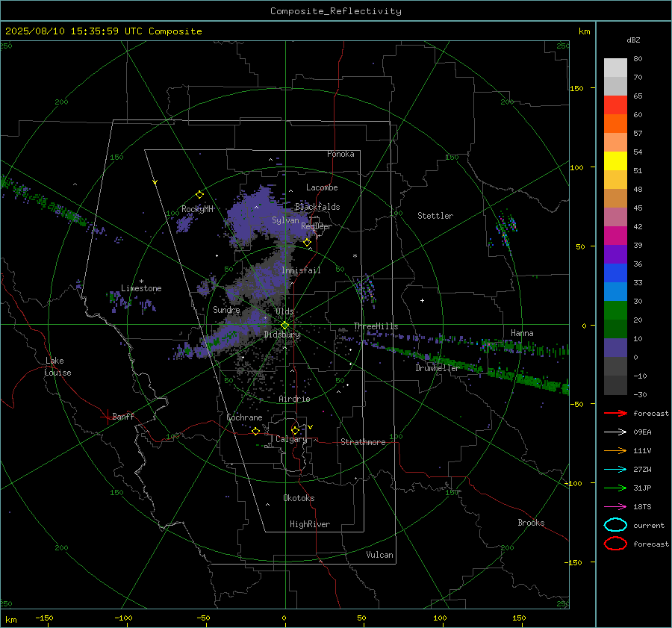Click the Sylvan label on map
Viewport: 672px width, 628px height.
click(285, 220)
